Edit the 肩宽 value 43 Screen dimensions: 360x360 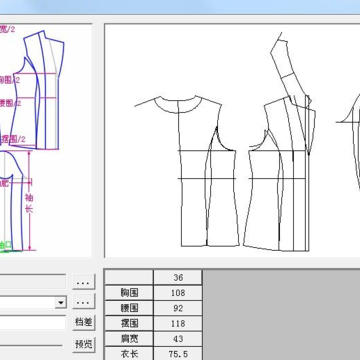click(x=178, y=339)
